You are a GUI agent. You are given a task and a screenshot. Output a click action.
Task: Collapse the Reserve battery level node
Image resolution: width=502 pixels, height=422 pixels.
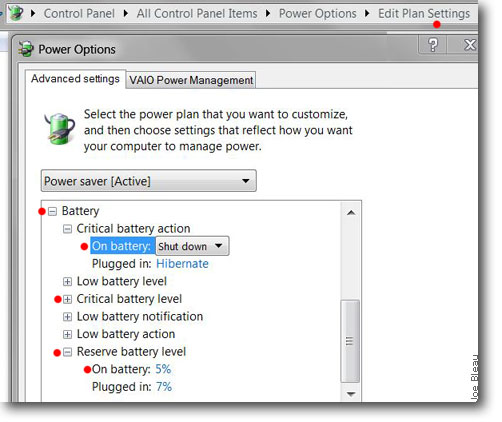[x=67, y=352]
